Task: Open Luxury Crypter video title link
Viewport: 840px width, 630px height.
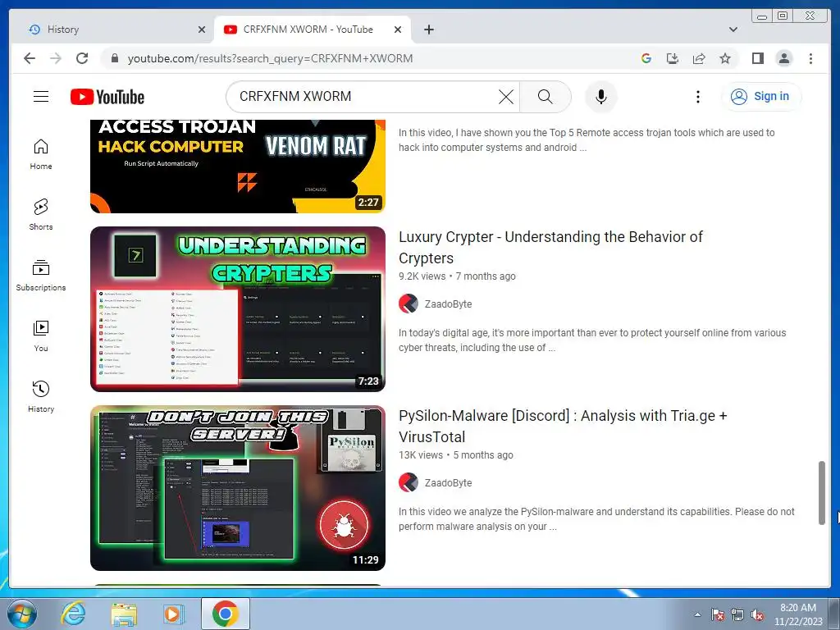Action: 550,248
